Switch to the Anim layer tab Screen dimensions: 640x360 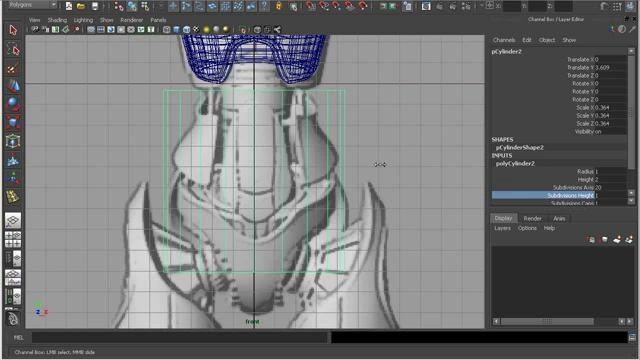pyautogui.click(x=559, y=218)
